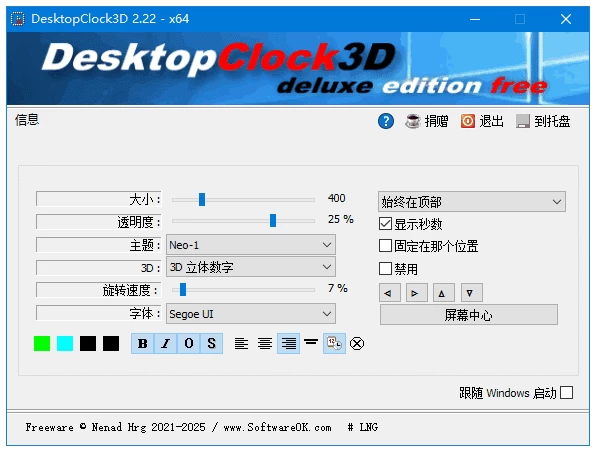This screenshot has width=595, height=451.
Task: Select left text alignment
Action: tap(241, 344)
